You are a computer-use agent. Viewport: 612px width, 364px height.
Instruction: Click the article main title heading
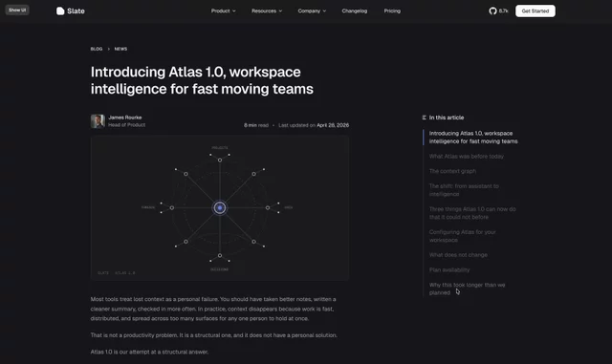click(202, 80)
